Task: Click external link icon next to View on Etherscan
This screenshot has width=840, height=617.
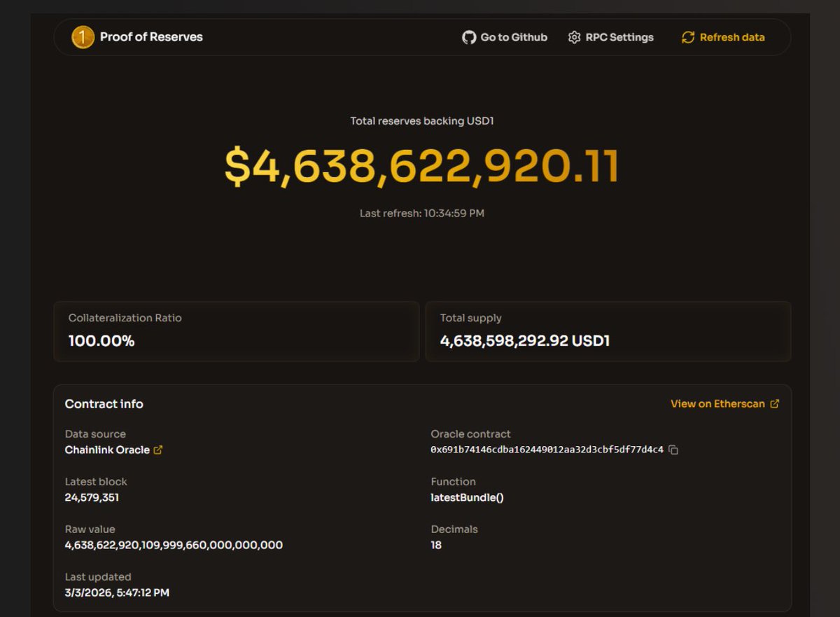Action: 774,404
